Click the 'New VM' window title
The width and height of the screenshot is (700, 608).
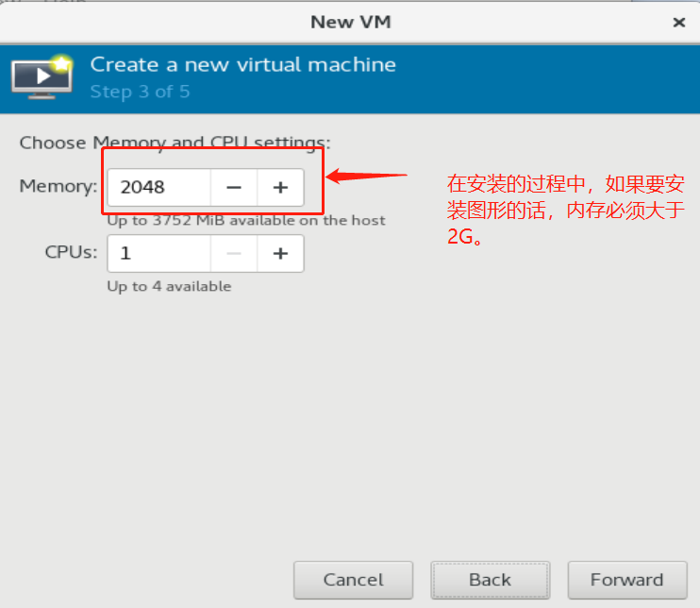pyautogui.click(x=351, y=22)
